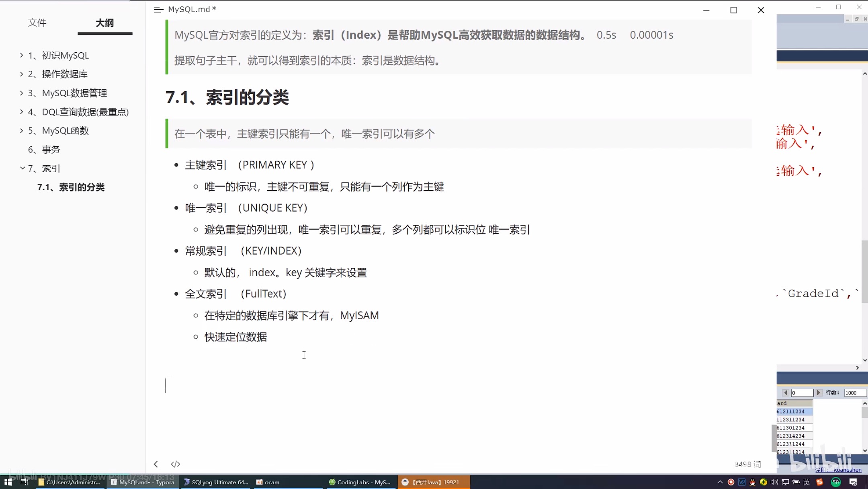The height and width of the screenshot is (489, 868).
Task: Click the word count indicator
Action: click(747, 464)
